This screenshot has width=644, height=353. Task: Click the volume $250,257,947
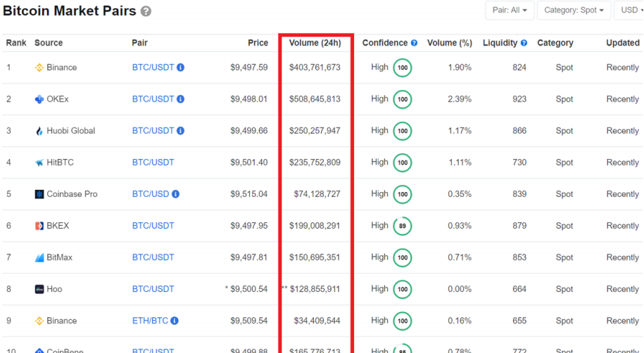[315, 131]
